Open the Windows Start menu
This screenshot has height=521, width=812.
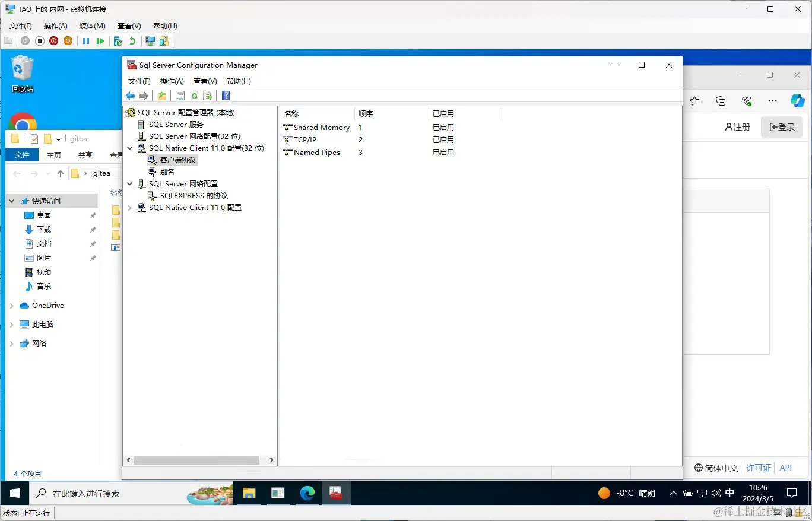(x=14, y=493)
